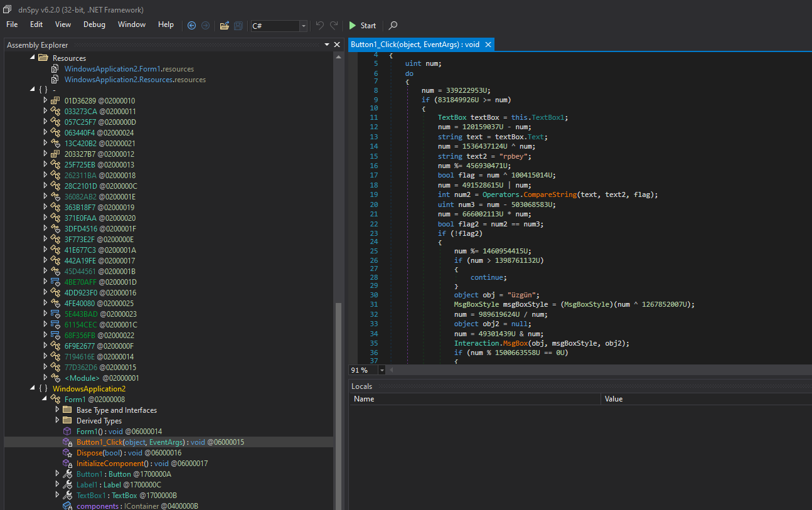The height and width of the screenshot is (510, 812).
Task: Open the Search magnifier icon
Action: [x=393, y=26]
